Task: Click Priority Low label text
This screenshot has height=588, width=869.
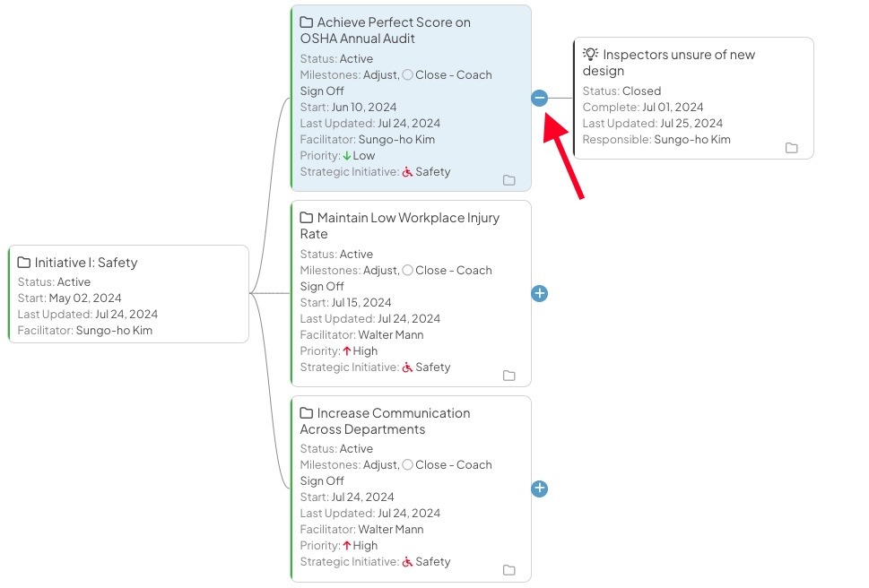Action: point(337,156)
